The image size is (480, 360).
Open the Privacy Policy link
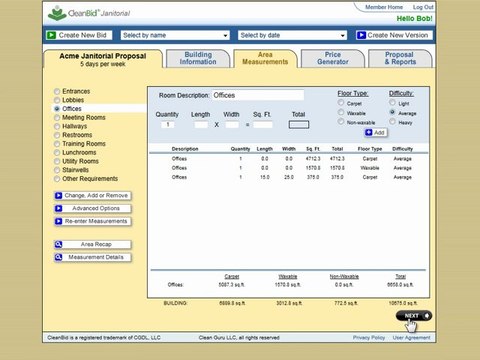tap(369, 338)
